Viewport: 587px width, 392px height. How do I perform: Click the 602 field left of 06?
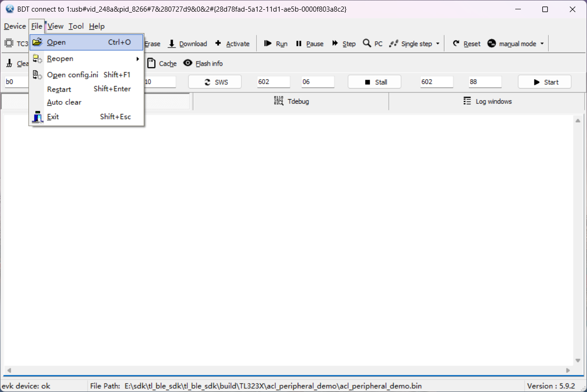coord(273,82)
